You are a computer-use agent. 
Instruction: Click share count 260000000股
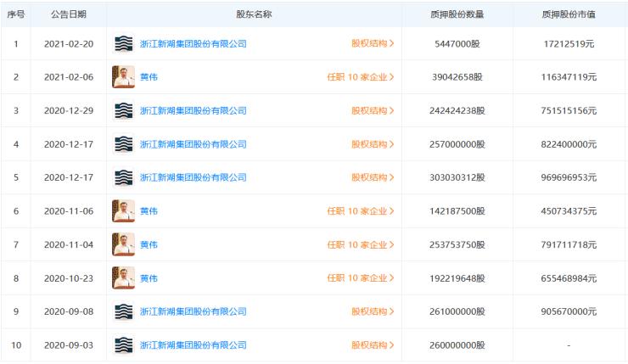[x=457, y=344]
